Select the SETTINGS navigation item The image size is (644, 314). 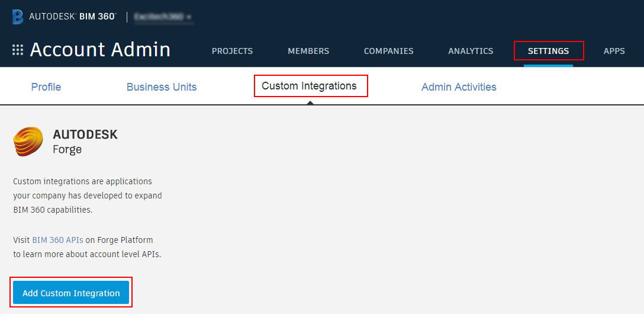pos(548,51)
